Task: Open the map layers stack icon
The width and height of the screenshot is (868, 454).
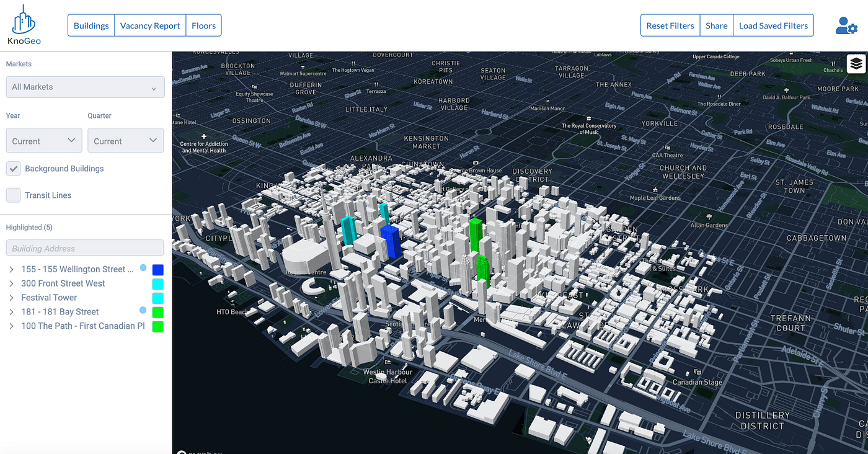Action: pos(856,63)
